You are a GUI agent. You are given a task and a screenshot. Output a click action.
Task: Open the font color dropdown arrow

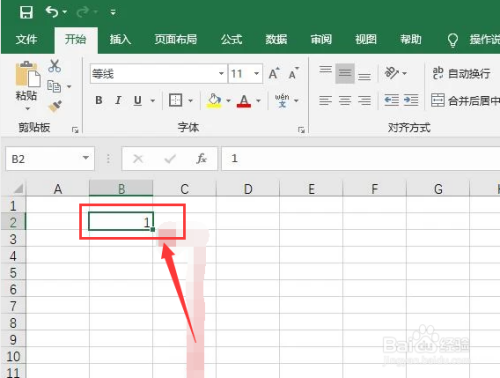click(258, 101)
